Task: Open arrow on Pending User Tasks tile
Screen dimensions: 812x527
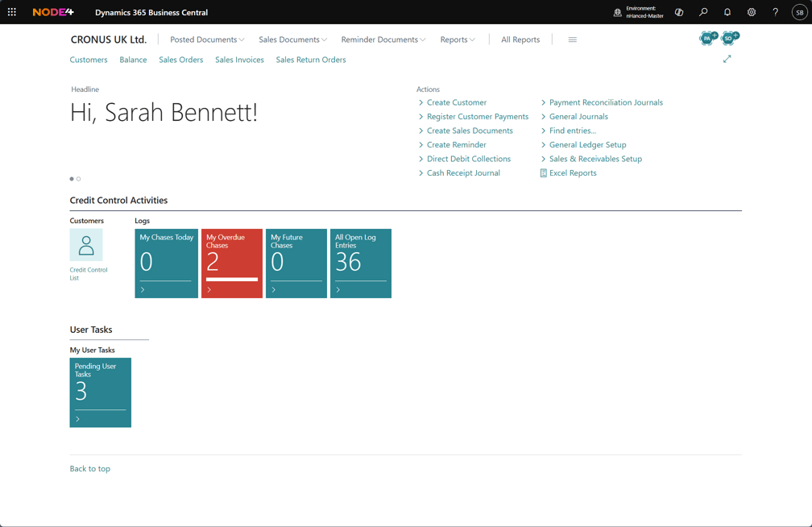Action: [x=77, y=419]
